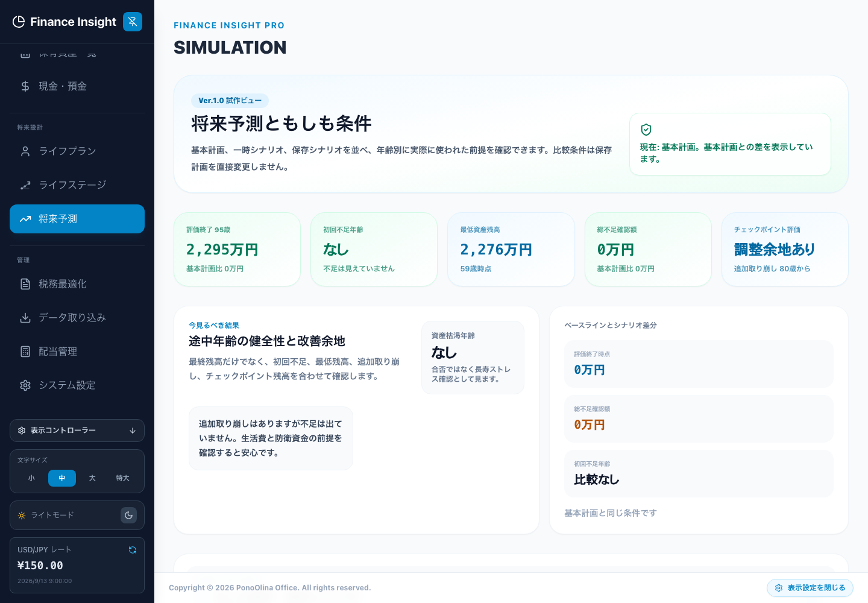Viewport: 868px width, 603px height.
Task: Open 現金・預金 via its dollar icon
Action: [x=25, y=86]
